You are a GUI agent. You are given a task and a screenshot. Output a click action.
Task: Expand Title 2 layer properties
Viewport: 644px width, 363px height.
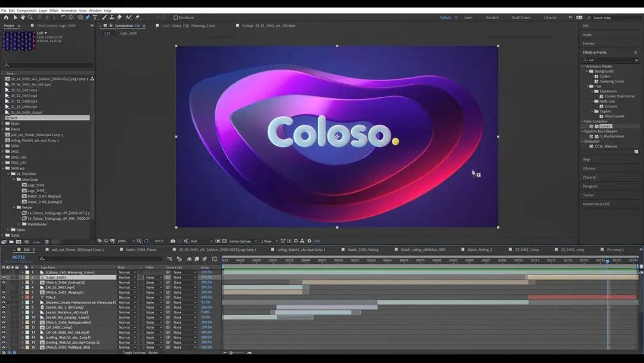23,297
